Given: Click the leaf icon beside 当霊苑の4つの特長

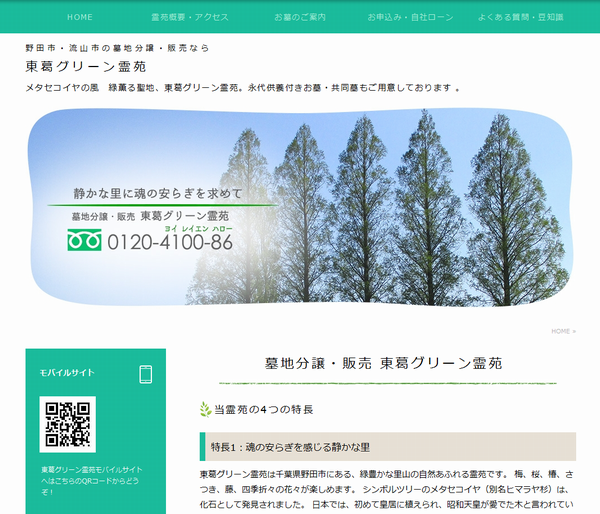Looking at the screenshot, I should (x=205, y=410).
